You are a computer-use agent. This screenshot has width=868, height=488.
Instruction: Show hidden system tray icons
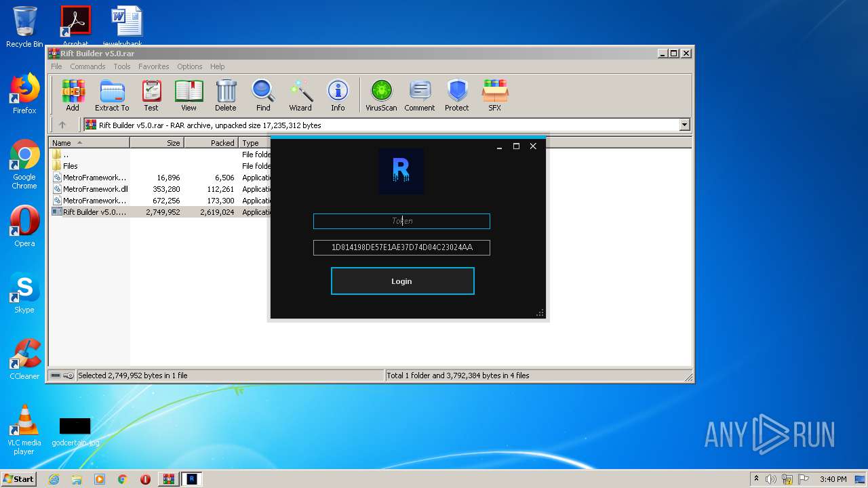[756, 479]
